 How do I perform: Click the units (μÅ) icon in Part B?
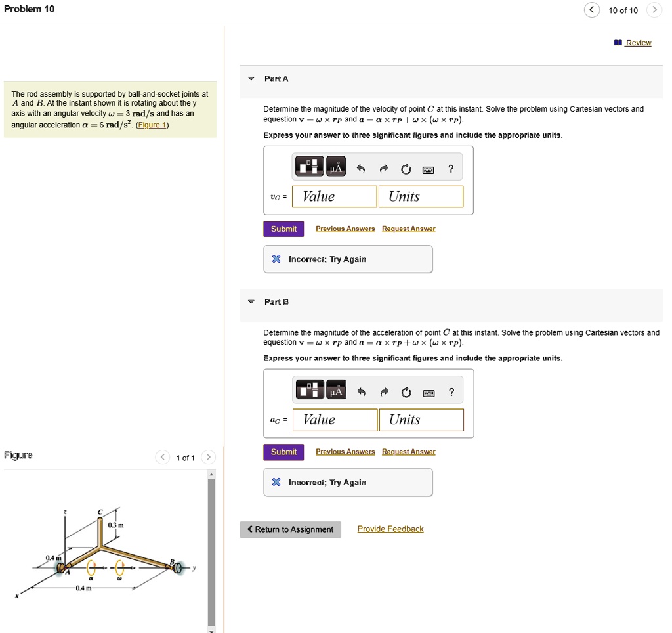(x=336, y=389)
